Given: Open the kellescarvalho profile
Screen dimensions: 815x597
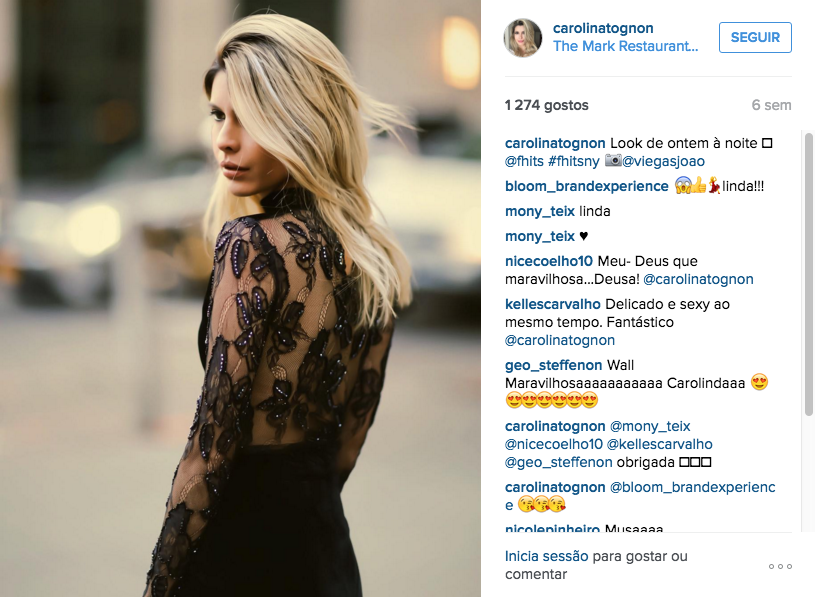Looking at the screenshot, I should click(553, 304).
